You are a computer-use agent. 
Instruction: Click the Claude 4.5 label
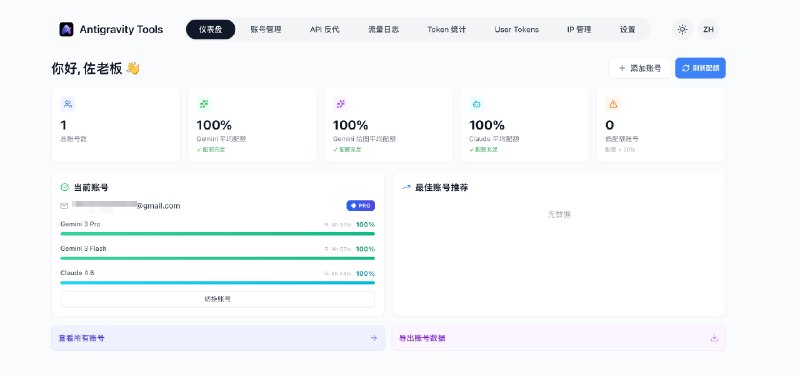pyautogui.click(x=77, y=273)
